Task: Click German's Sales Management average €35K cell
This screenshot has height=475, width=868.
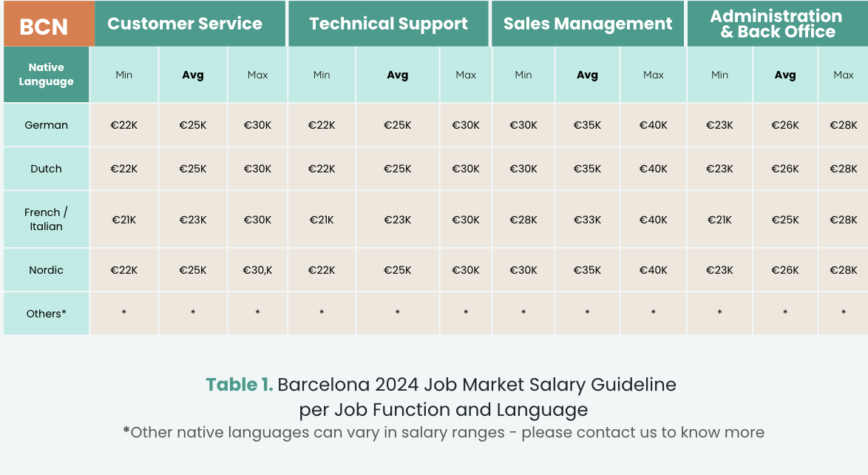Action: [587, 125]
